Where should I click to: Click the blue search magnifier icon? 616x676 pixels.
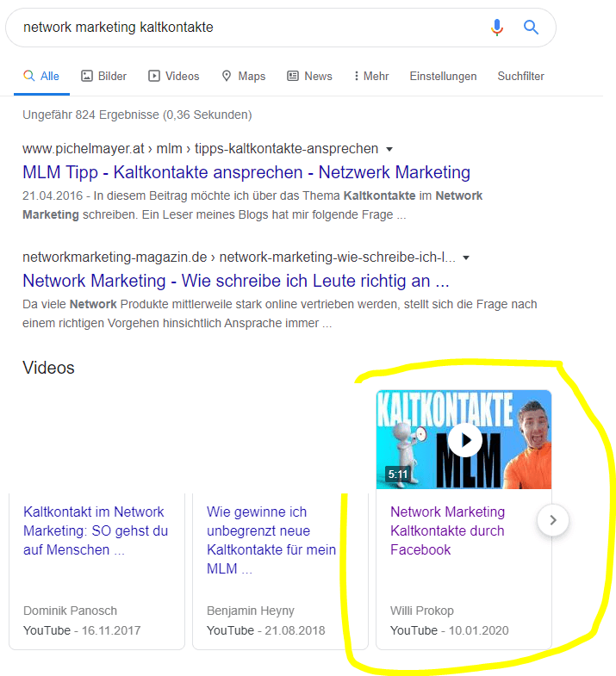coord(531,28)
